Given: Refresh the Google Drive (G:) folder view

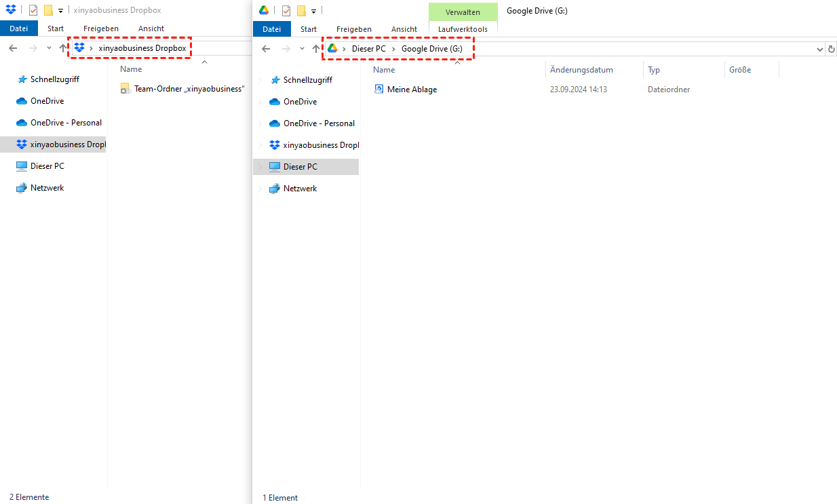Looking at the screenshot, I should [832, 49].
